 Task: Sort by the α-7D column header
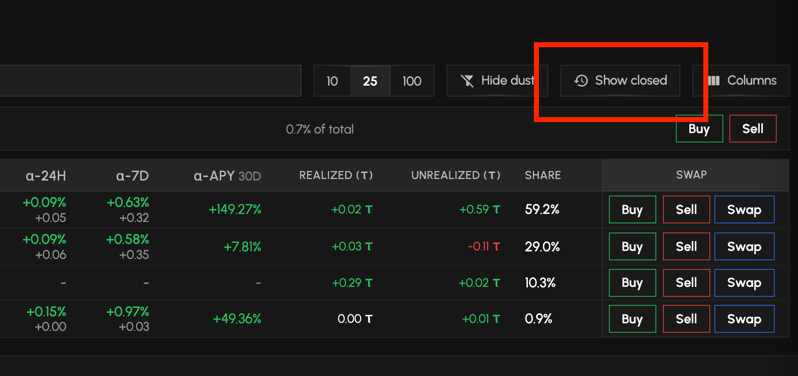click(x=132, y=176)
